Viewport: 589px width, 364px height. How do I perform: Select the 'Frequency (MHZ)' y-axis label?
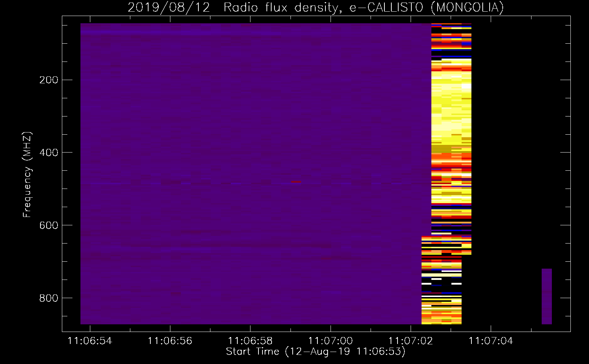point(27,175)
